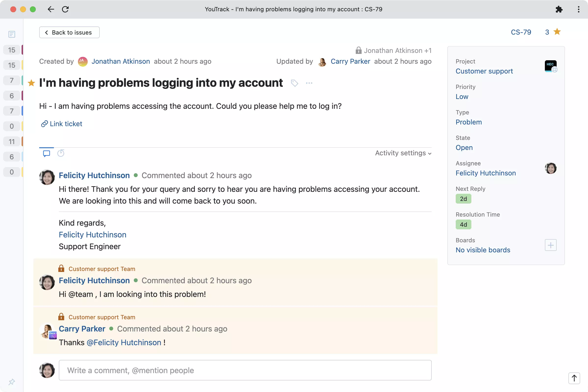This screenshot has height=392, width=588.
Task: Change the assignee Felicity Hutchinson
Action: (485, 173)
